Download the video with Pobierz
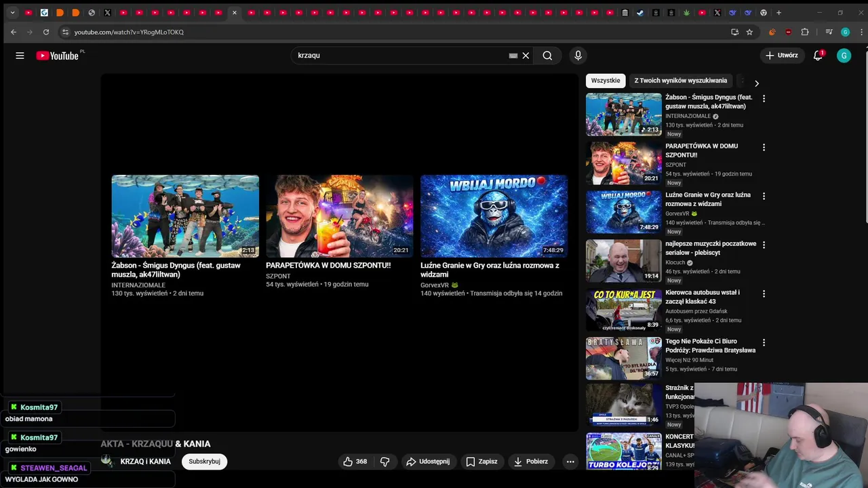Viewport: 868px width, 488px height. tap(530, 462)
